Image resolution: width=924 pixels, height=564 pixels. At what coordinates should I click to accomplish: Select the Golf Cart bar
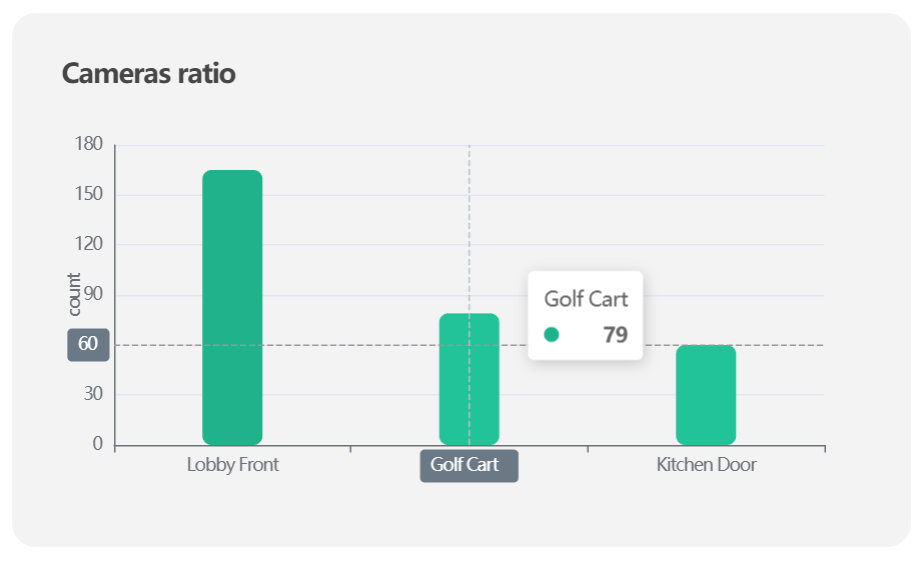coord(469,379)
